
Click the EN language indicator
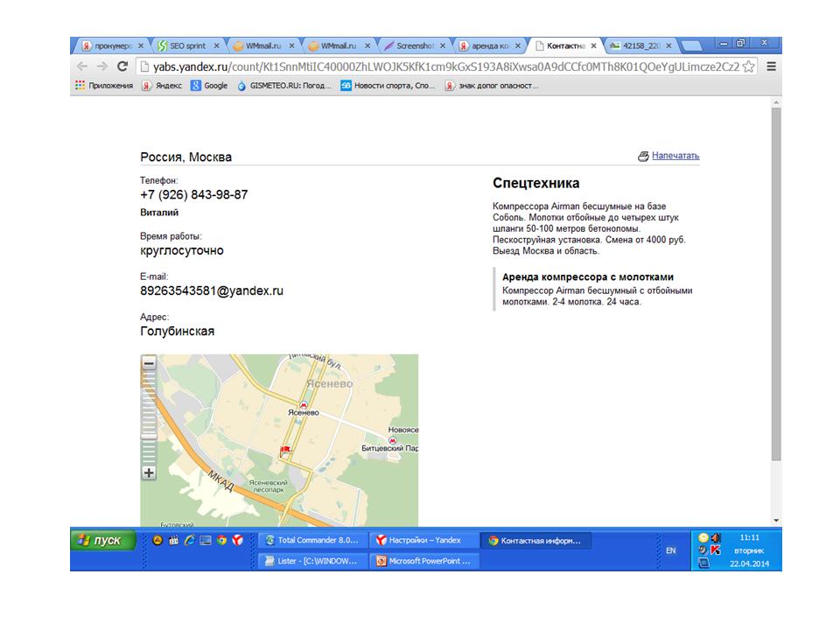pos(671,550)
